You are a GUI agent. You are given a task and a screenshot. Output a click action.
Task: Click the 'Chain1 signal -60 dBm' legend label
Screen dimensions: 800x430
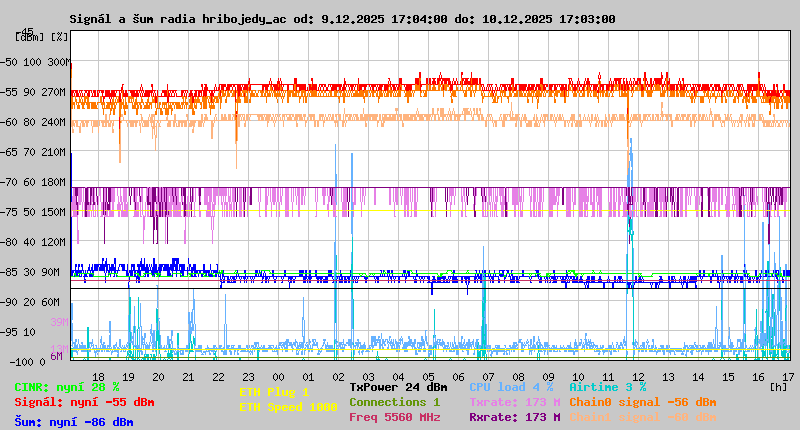click(643, 417)
